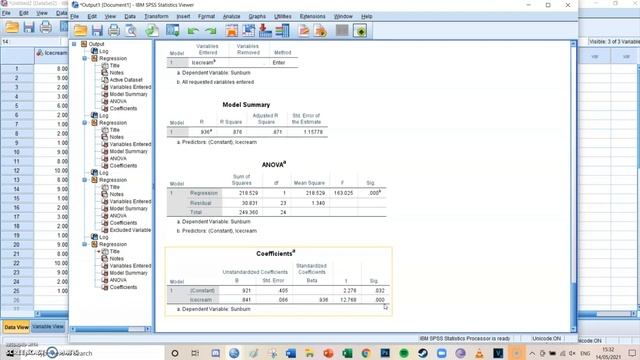The image size is (640, 360).
Task: Click Save icon in Data Editor window
Action: (29, 27)
